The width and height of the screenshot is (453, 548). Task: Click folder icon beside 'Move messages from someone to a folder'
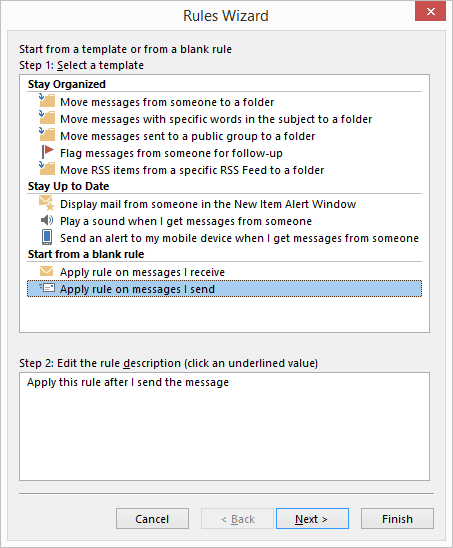(x=47, y=101)
